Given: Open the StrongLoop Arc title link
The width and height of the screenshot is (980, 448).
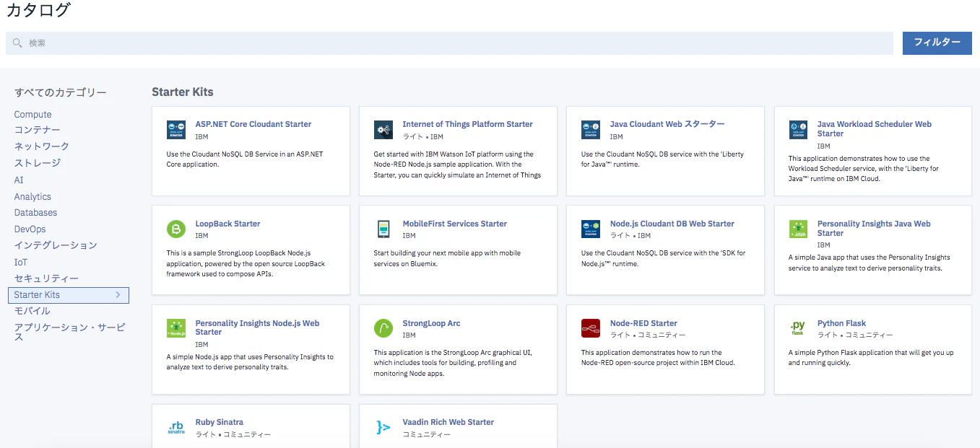Looking at the screenshot, I should (431, 323).
